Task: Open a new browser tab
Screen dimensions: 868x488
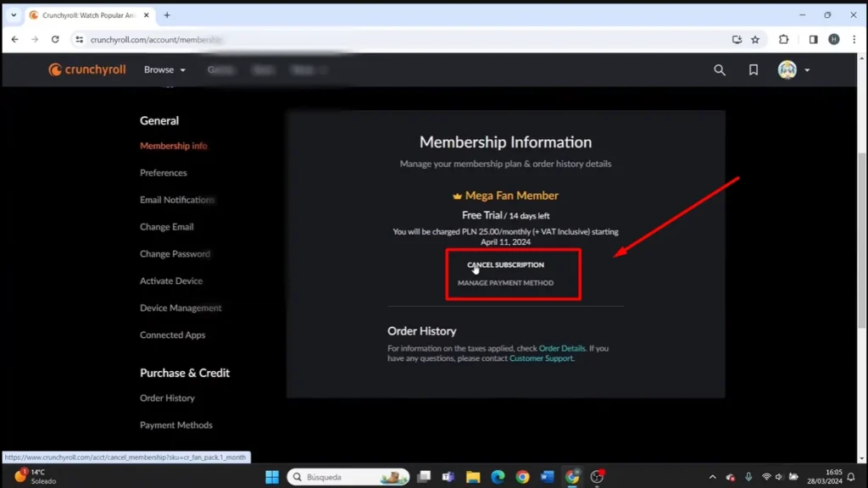Action: pos(167,15)
